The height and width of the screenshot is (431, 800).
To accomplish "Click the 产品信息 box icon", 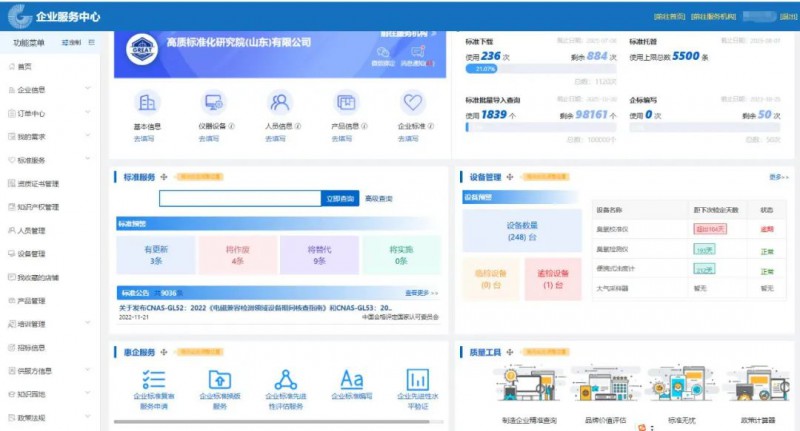I will click(346, 103).
